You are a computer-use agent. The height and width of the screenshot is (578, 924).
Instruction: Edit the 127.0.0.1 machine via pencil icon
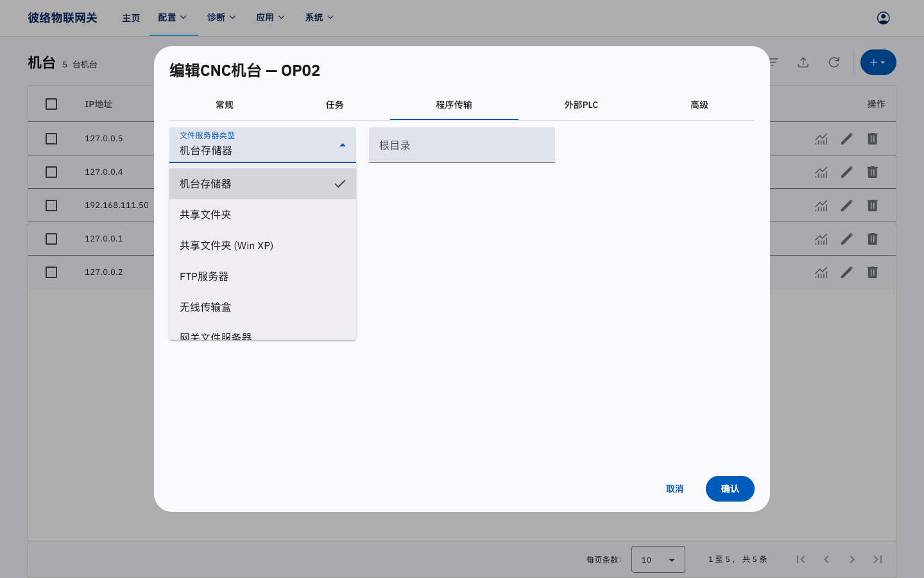(x=847, y=239)
